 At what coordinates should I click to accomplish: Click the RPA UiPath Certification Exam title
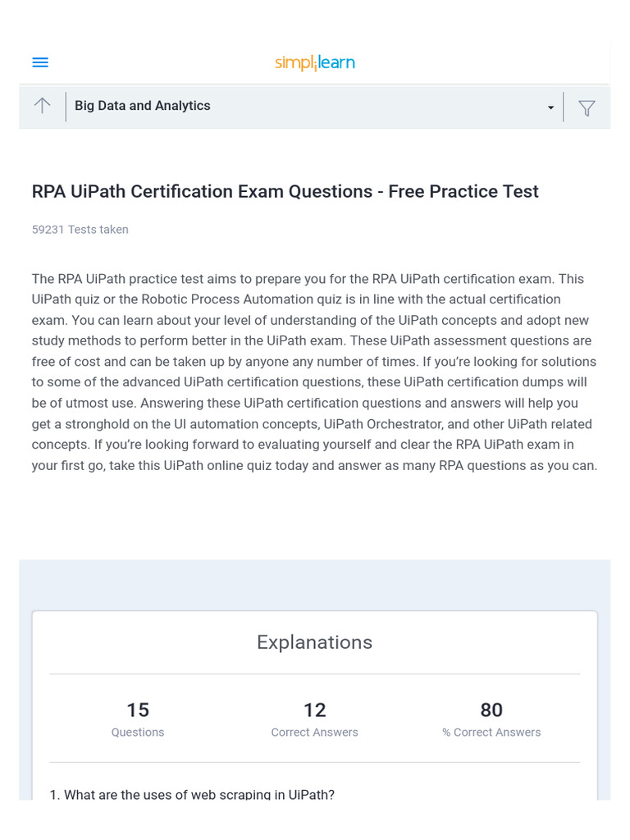pos(285,191)
